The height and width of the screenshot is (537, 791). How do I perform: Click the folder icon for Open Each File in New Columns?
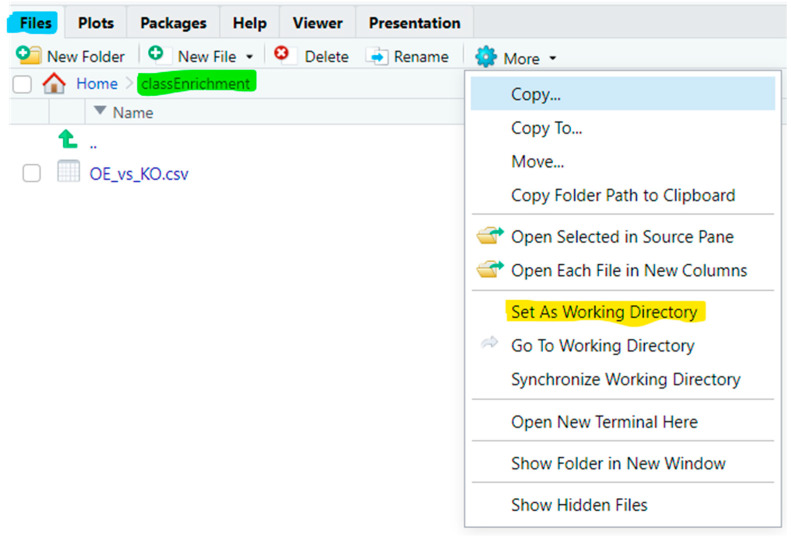click(490, 270)
